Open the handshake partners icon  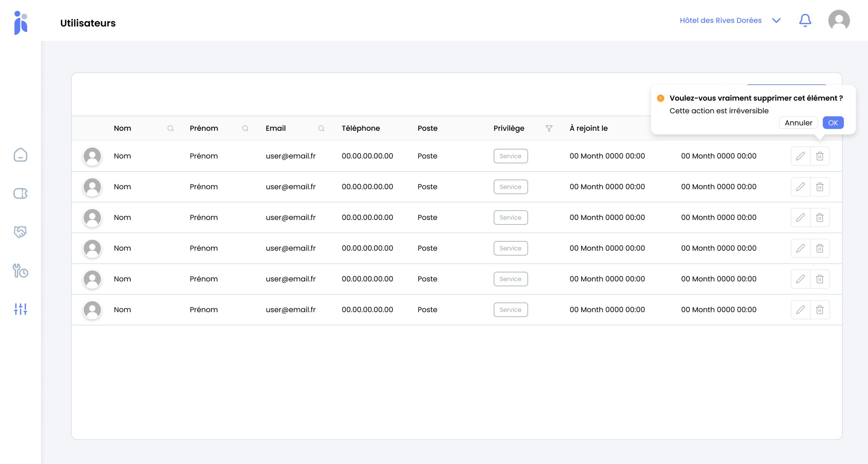(x=20, y=232)
